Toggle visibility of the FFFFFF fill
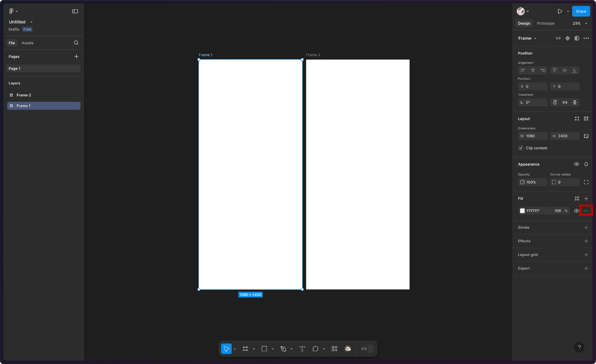Viewport: 596px width, 364px height. (576, 211)
